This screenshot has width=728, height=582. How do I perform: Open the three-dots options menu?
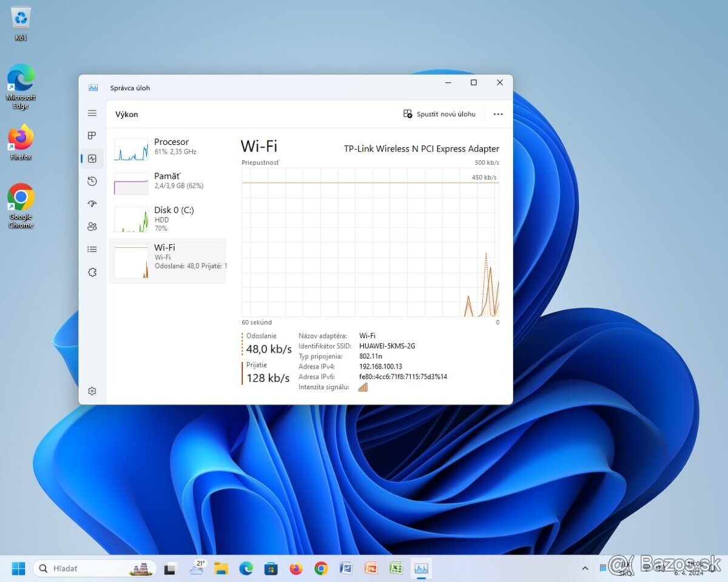point(497,113)
